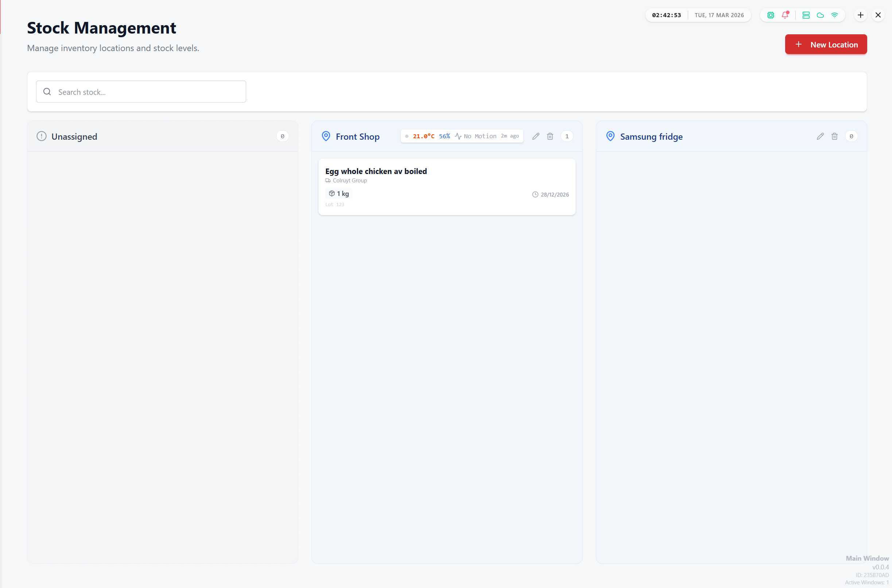Viewport: 892px width, 588px height.
Task: Select the Samsung fridge column header
Action: [x=651, y=136]
